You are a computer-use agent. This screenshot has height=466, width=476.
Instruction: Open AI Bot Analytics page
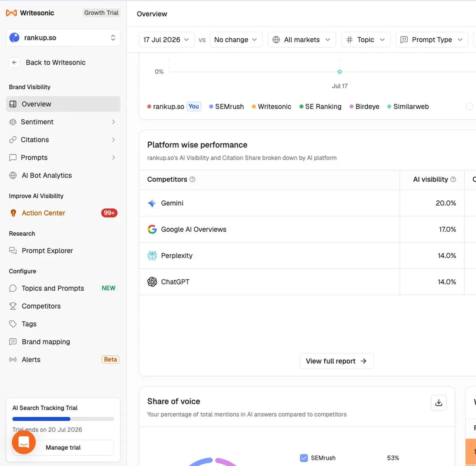(x=63, y=176)
